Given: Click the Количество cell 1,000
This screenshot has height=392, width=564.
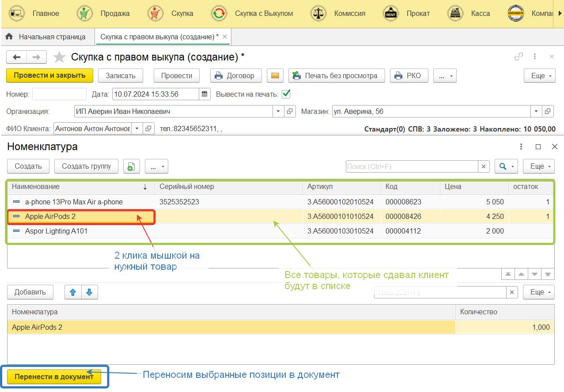Looking at the screenshot, I should tap(505, 327).
